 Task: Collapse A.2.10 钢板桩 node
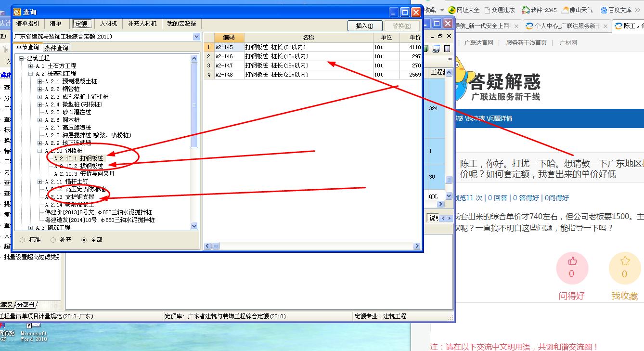pyautogui.click(x=40, y=151)
